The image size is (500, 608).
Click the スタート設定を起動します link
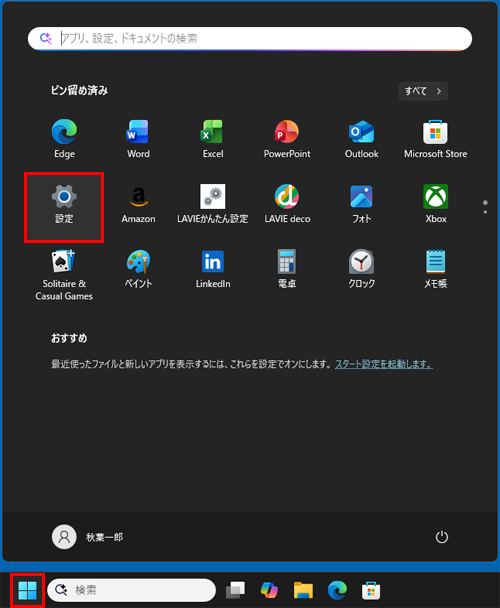pyautogui.click(x=384, y=364)
